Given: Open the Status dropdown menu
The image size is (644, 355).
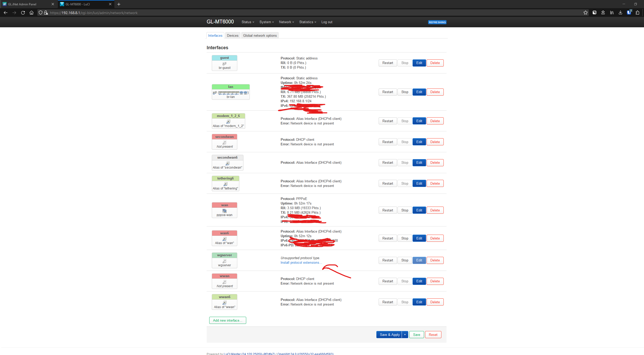Looking at the screenshot, I should click(x=248, y=22).
